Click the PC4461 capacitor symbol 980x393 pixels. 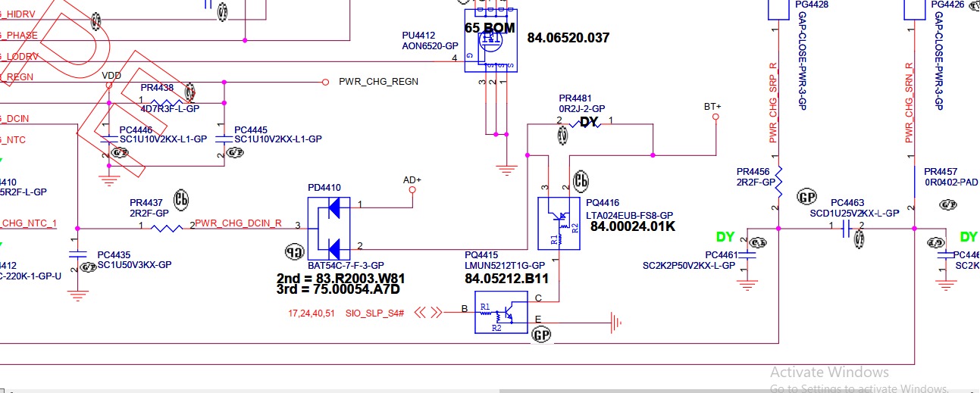click(747, 255)
